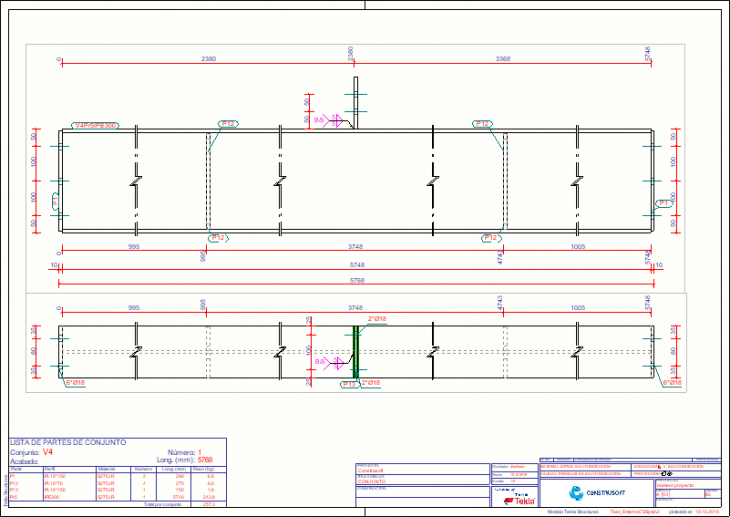Click the P1 mark at right beam end
This screenshot has height=517, width=730.
point(661,203)
